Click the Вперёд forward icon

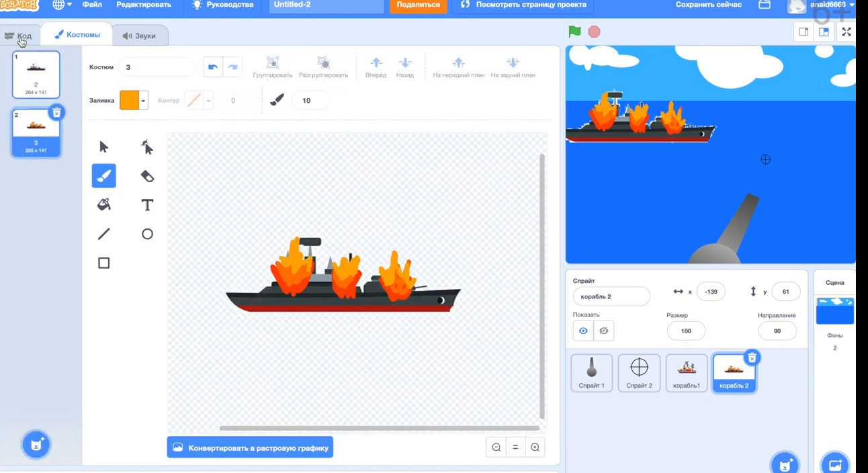(x=376, y=62)
